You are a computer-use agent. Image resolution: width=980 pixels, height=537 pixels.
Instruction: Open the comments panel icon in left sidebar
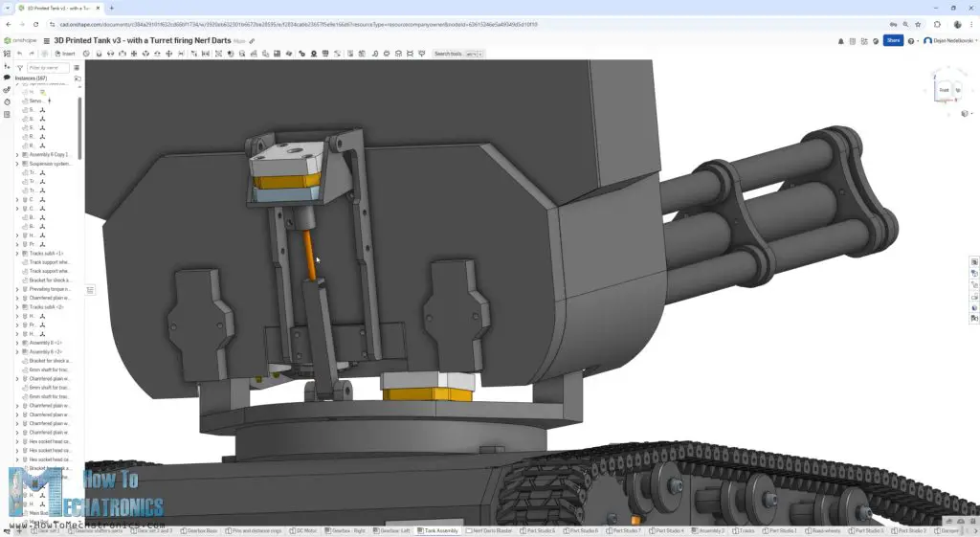coord(7,78)
